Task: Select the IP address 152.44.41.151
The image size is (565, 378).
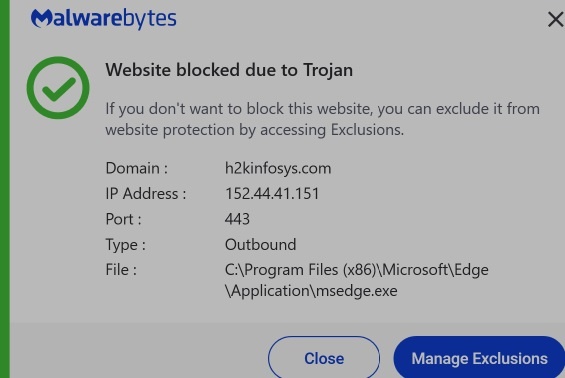Action: point(272,194)
